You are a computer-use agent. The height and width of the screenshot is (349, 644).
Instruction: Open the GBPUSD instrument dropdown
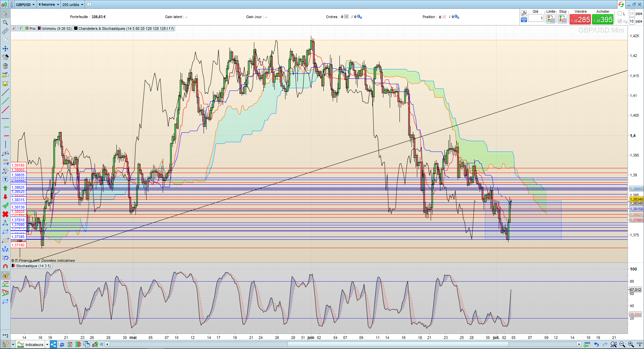[25, 5]
